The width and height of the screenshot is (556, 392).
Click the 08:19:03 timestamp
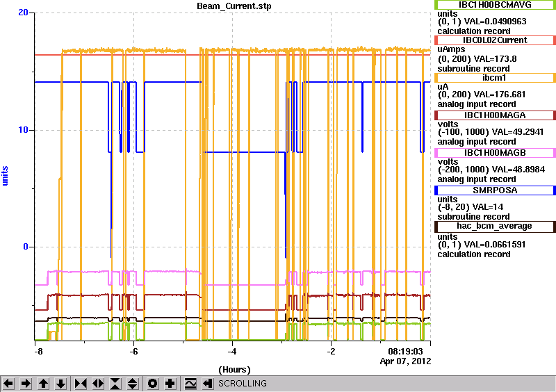click(x=405, y=352)
